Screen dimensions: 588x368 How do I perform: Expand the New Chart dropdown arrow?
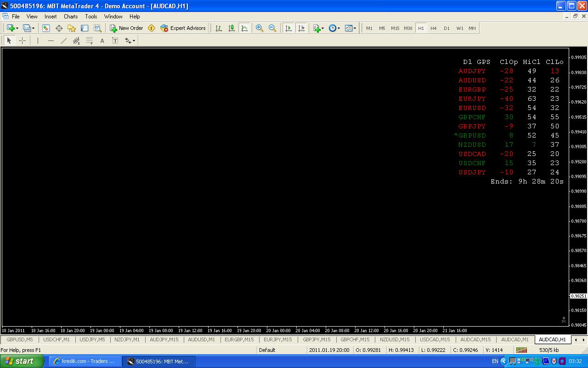click(x=17, y=28)
